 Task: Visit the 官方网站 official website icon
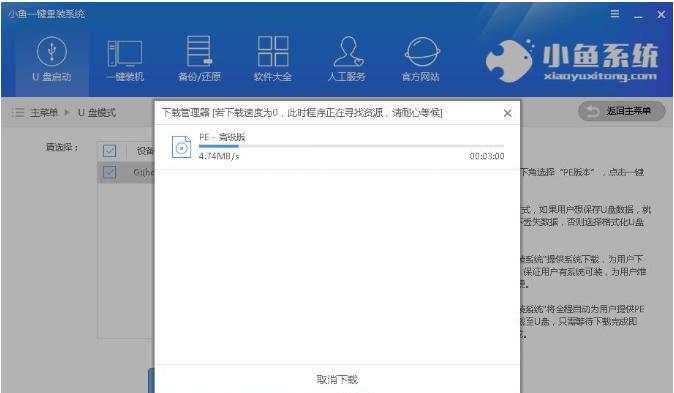421,59
